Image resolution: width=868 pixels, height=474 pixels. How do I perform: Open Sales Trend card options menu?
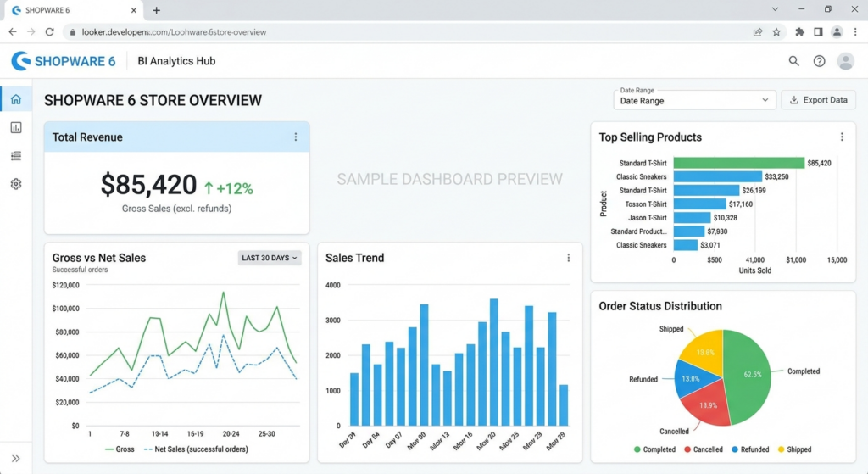(569, 258)
